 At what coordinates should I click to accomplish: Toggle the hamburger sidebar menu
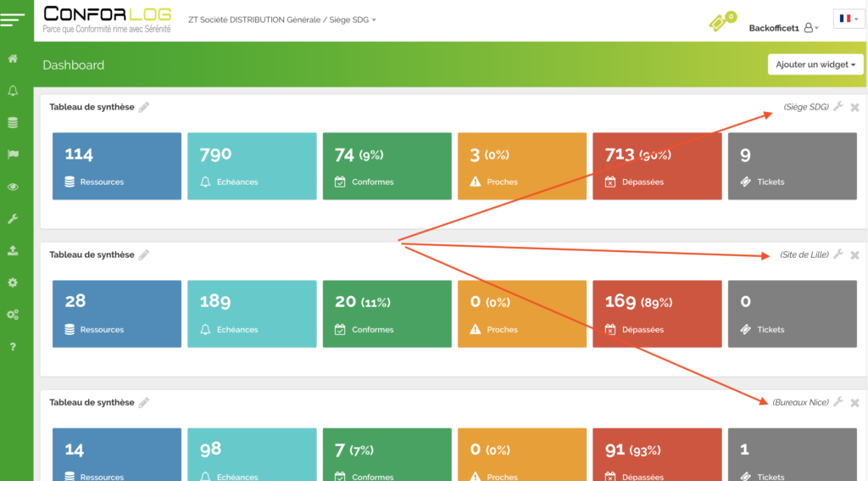(13, 20)
